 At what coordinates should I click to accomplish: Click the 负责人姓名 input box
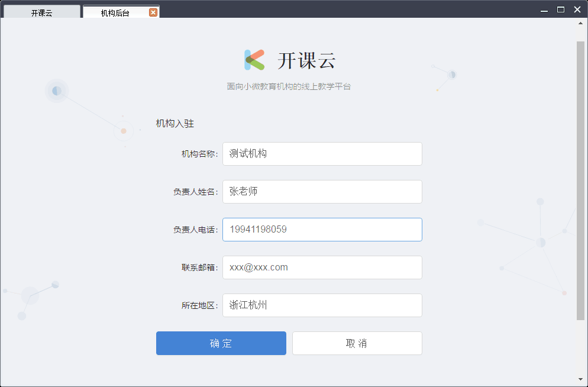click(x=322, y=192)
